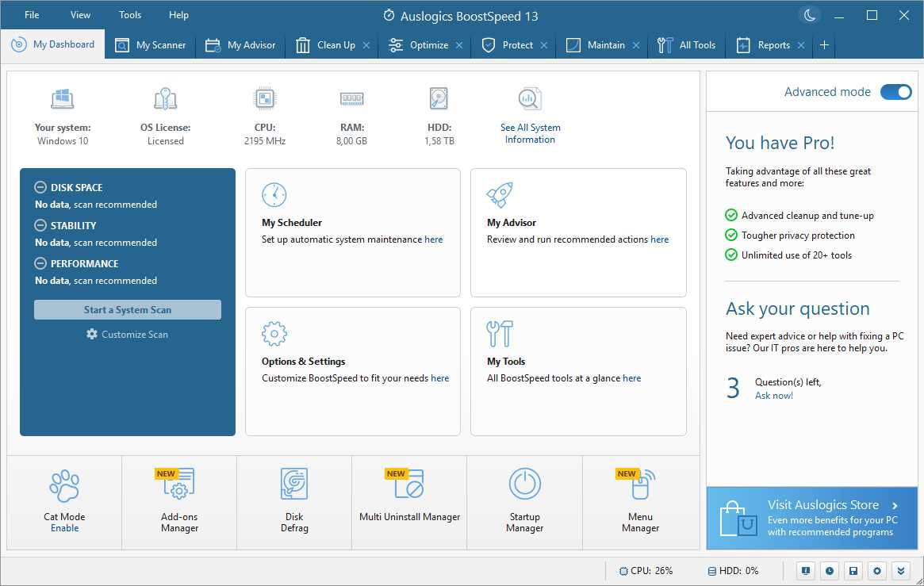Open the Menu Manager tool
Viewport: 924px width, 586px height.
640,503
